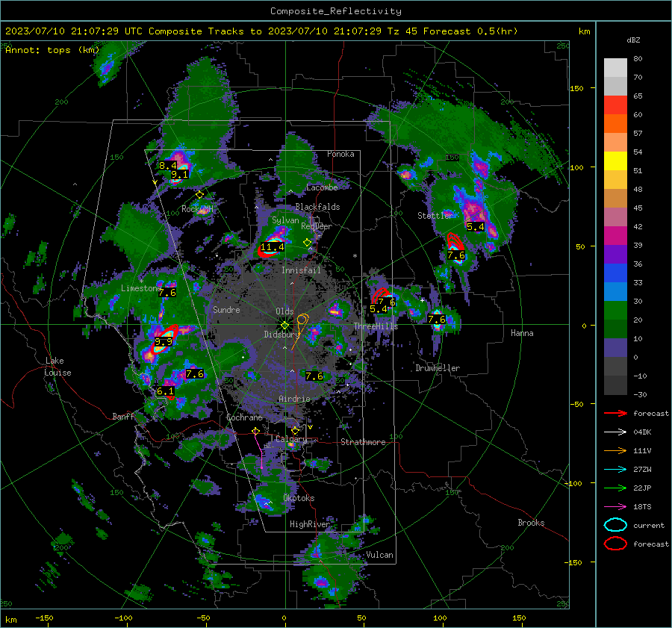The image size is (672, 628).
Task: Click the light gray 80 dBZ swatch
Action: pos(615,67)
